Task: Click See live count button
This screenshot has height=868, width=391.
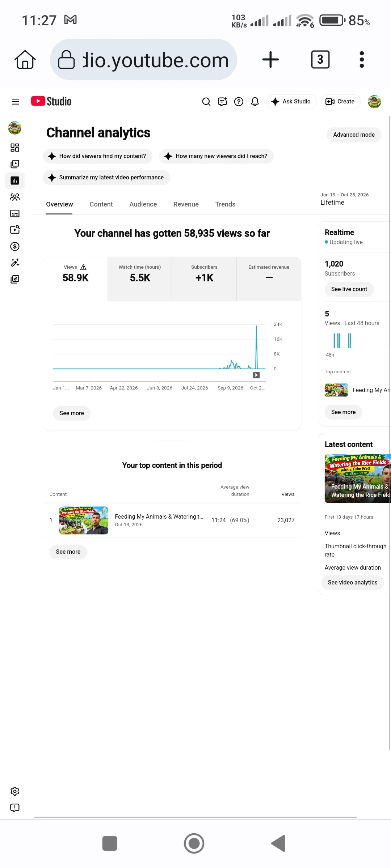Action: point(349,289)
